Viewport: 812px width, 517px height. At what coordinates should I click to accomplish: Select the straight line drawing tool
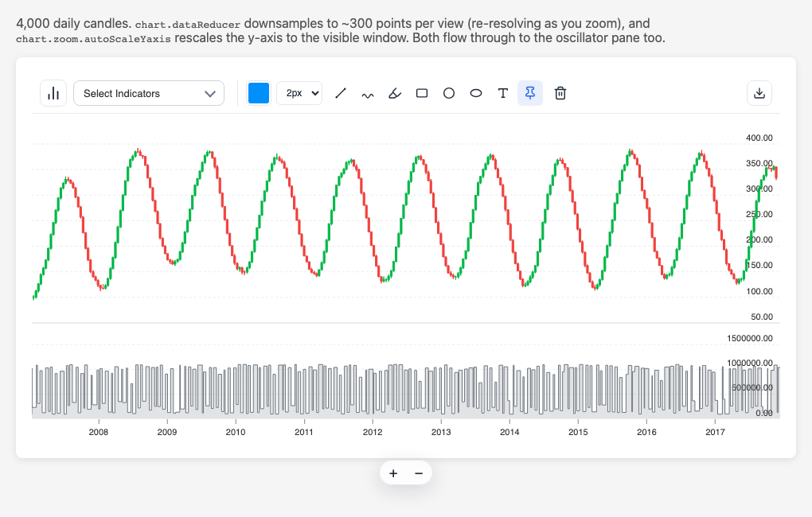[340, 93]
